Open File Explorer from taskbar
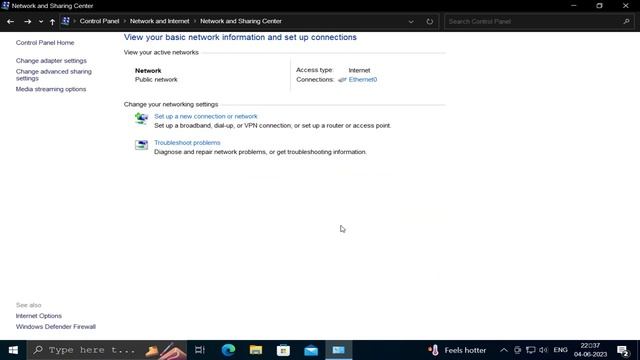Viewport: 640px width, 360px height. point(256,350)
